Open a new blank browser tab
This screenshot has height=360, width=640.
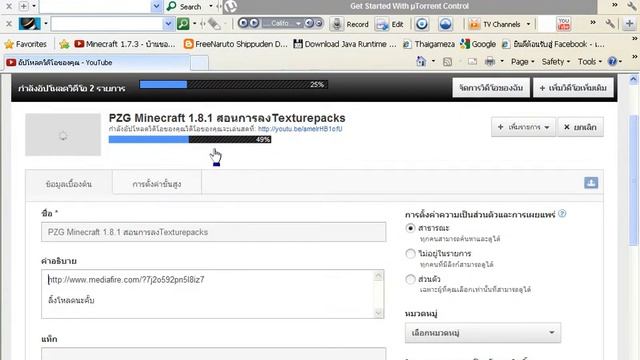(x=200, y=63)
